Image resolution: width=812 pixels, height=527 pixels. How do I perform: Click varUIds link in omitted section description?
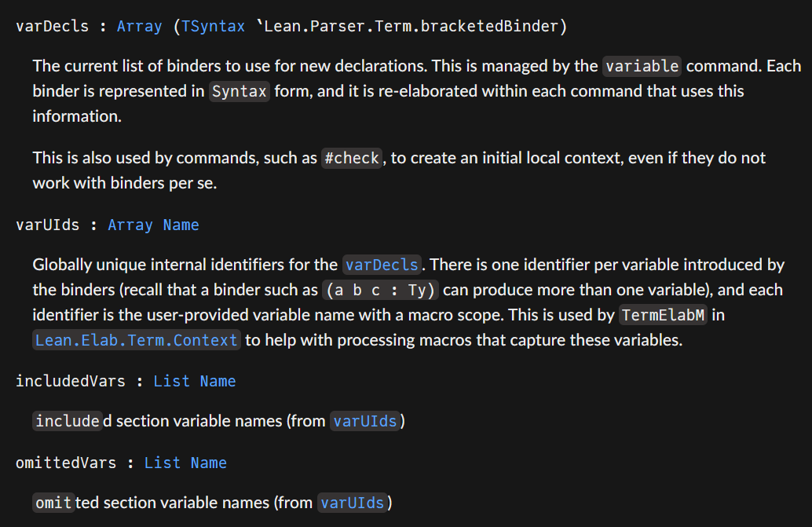click(353, 503)
